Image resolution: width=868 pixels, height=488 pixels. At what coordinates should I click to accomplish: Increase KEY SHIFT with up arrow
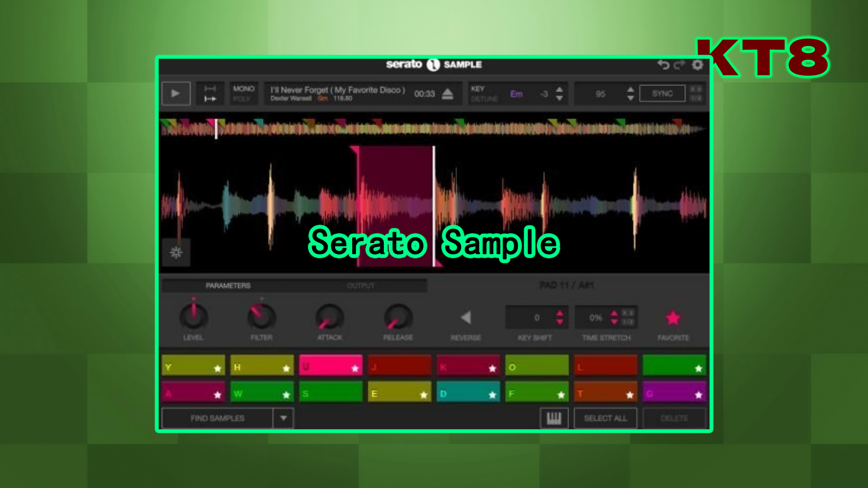(560, 313)
